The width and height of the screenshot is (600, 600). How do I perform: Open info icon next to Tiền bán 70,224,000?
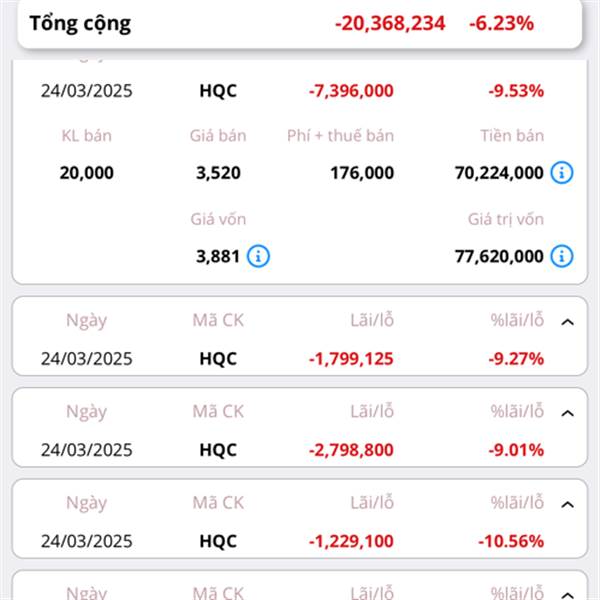pyautogui.click(x=562, y=173)
